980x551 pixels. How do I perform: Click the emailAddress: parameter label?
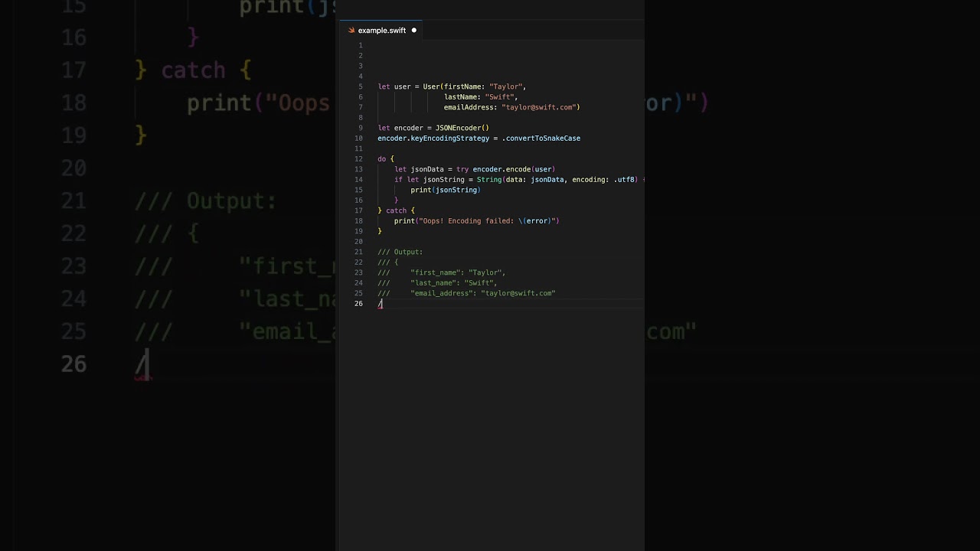coord(471,107)
